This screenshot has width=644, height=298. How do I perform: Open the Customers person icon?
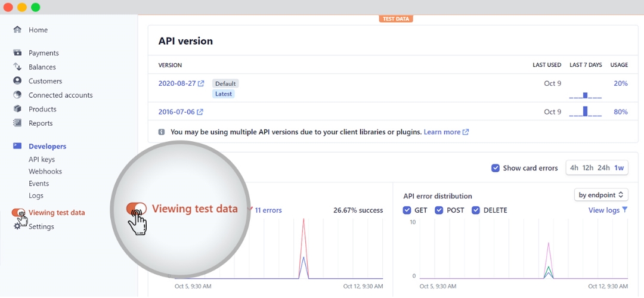click(17, 80)
